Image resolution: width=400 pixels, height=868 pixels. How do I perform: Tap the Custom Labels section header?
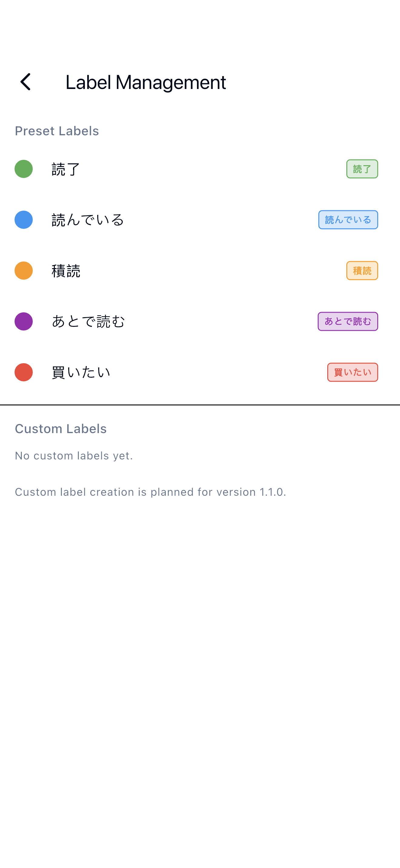point(61,429)
